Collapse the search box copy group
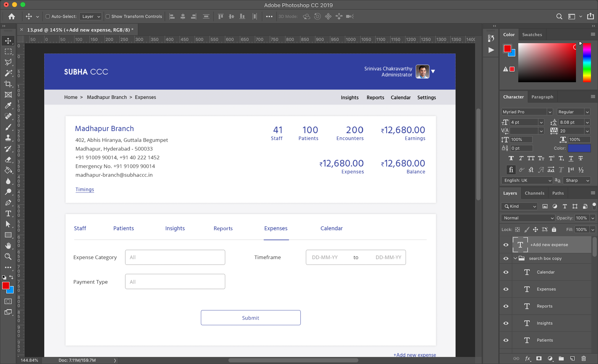The image size is (598, 364). (x=515, y=258)
